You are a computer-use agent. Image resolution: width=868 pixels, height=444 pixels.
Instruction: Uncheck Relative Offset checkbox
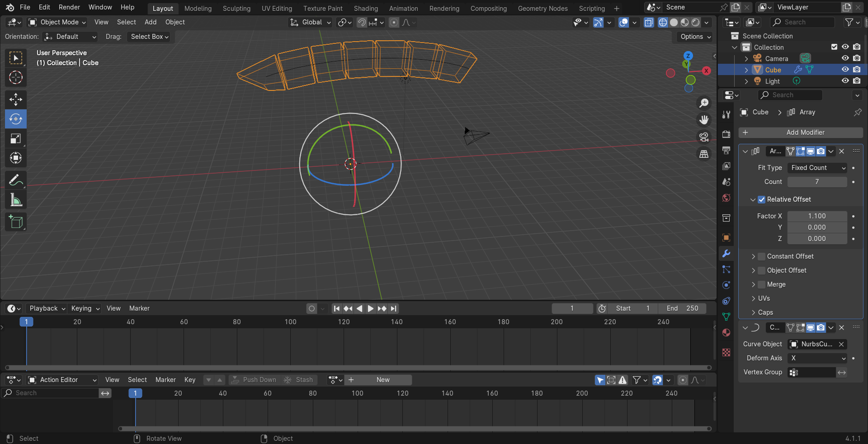(762, 199)
